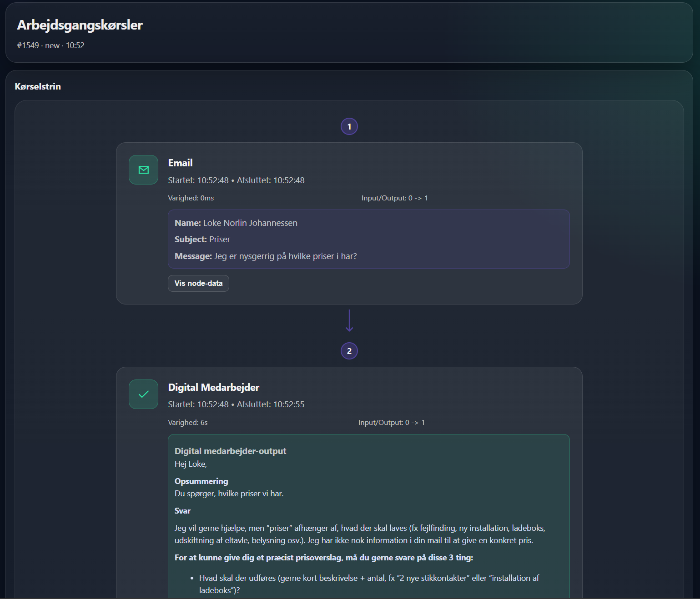This screenshot has height=599, width=700.
Task: Click the Digital medarbejder-output heading
Action: pos(230,451)
